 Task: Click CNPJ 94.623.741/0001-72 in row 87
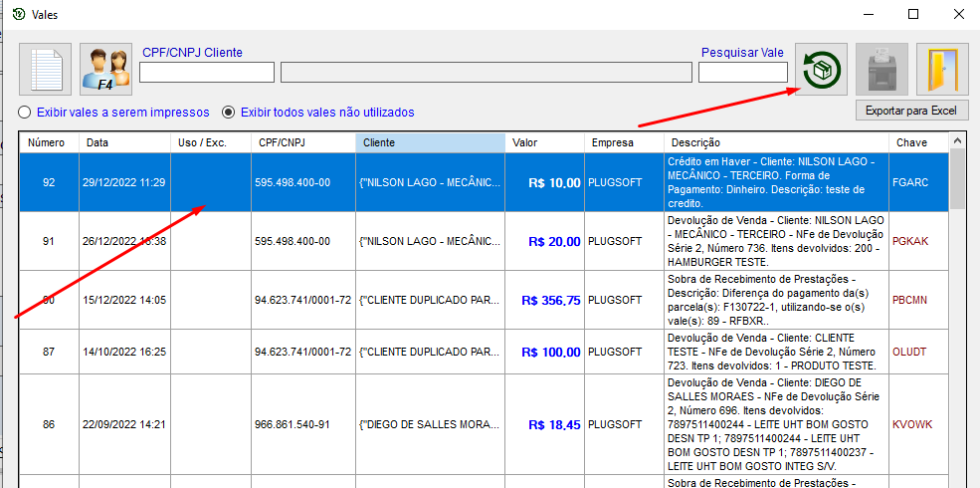coord(302,353)
